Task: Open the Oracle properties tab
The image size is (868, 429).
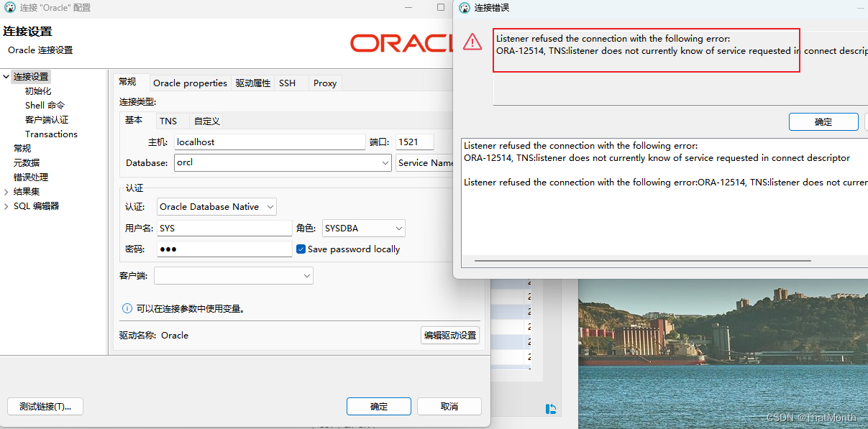Action: 190,83
